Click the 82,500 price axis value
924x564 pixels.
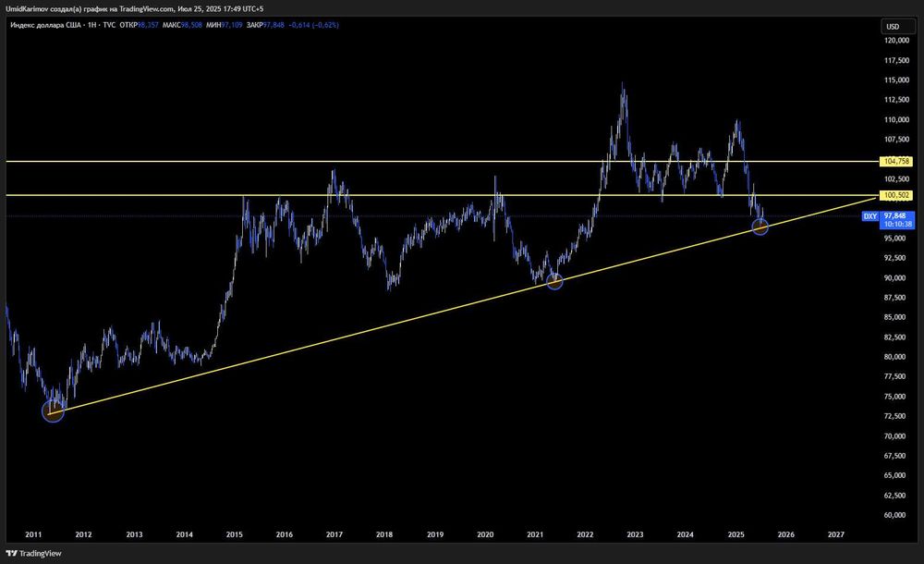point(895,337)
